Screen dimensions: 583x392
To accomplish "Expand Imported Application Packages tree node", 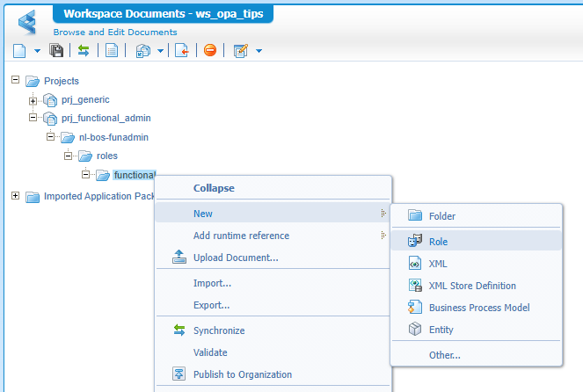I will (x=15, y=196).
